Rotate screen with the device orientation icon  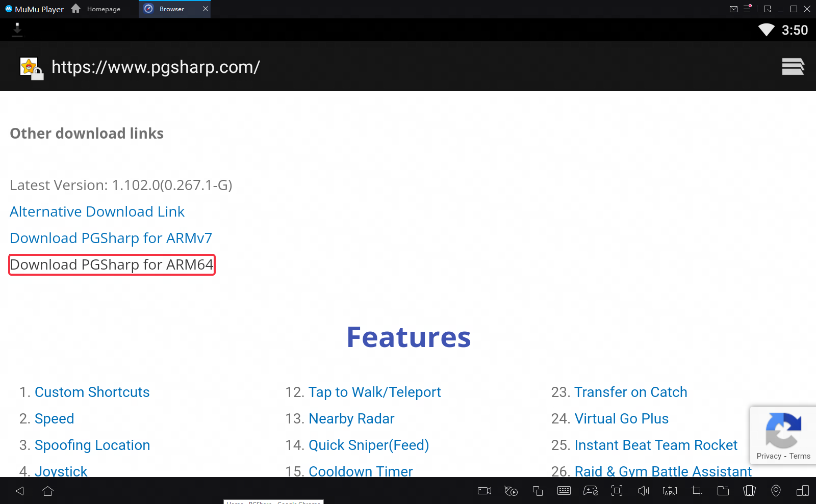coord(802,491)
